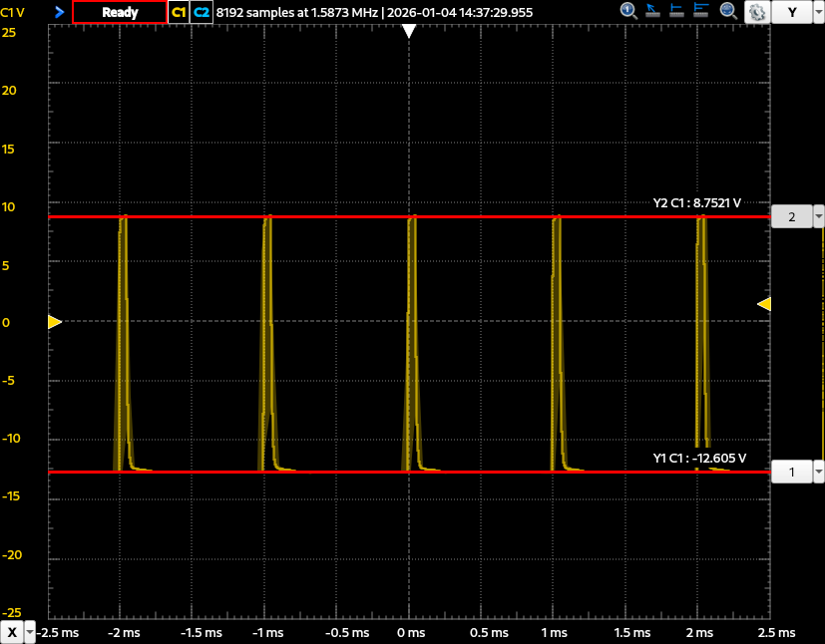Select the Y2 cursor marker labeled 2

tap(791, 216)
